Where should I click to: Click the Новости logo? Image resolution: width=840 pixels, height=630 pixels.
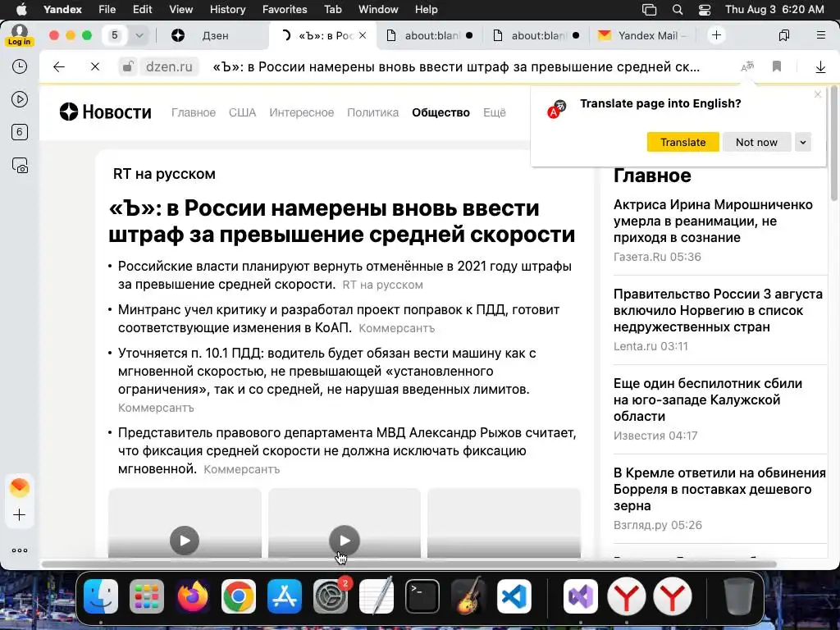(106, 112)
